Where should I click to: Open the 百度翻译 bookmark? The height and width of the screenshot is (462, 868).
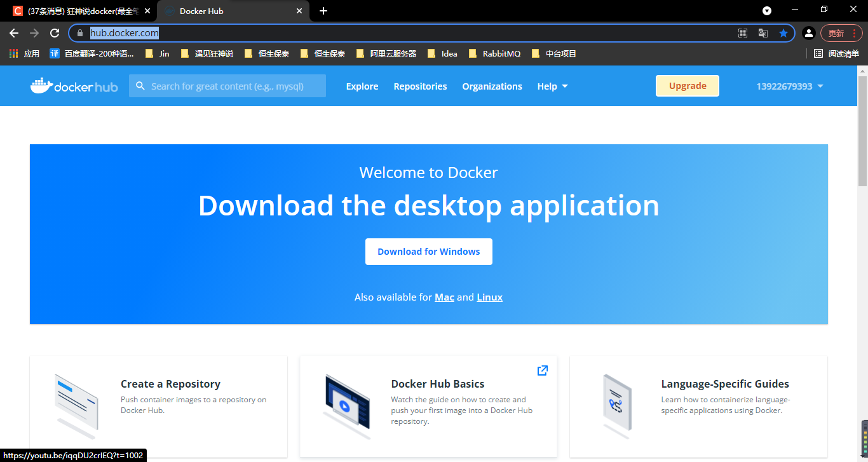pos(92,54)
